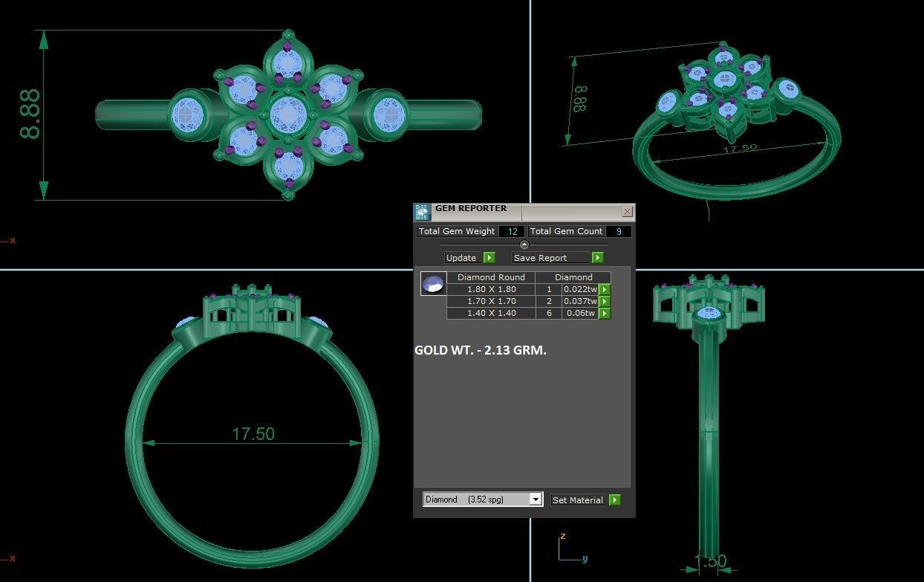Click the 8.88 dimension in top view
This screenshot has height=582, width=924.
tap(30, 114)
